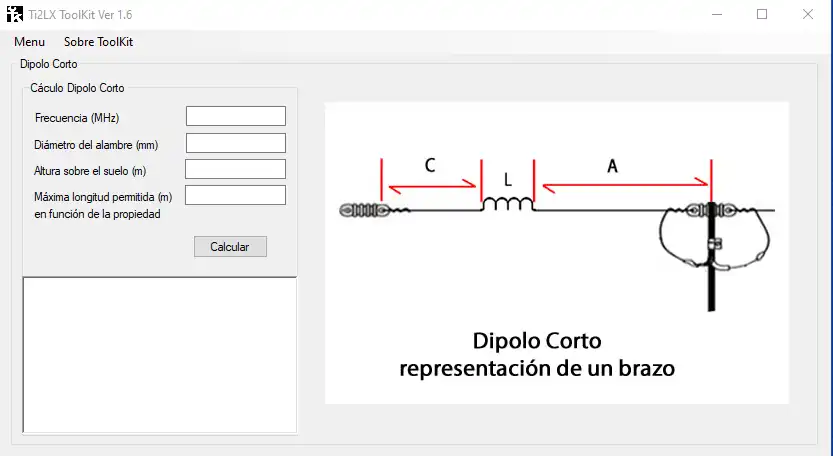The image size is (833, 456).
Task: Click the Dipolo Corto diagram caption
Action: click(x=537, y=354)
